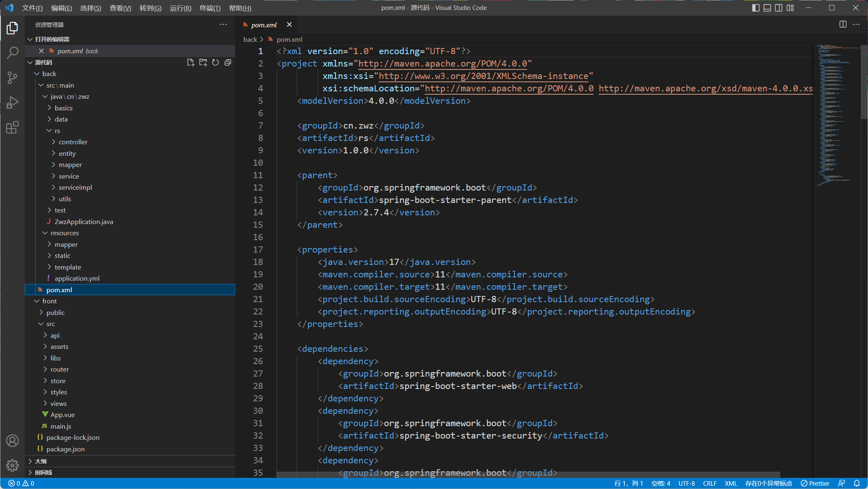The height and width of the screenshot is (489, 868).
Task: Toggle bottom panel layout button
Action: [x=767, y=8]
